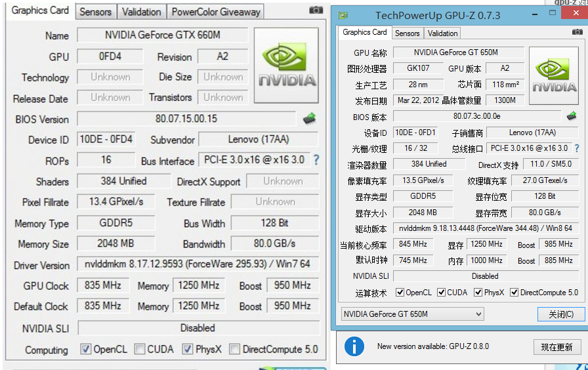Click TechPowerUp GPU-Z 0.7.3 title text
Image resolution: width=588 pixels, height=370 pixels.
pyautogui.click(x=438, y=15)
